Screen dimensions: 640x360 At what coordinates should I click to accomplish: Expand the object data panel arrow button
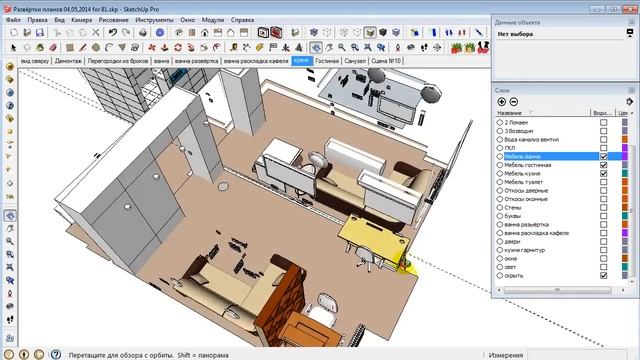tap(630, 33)
